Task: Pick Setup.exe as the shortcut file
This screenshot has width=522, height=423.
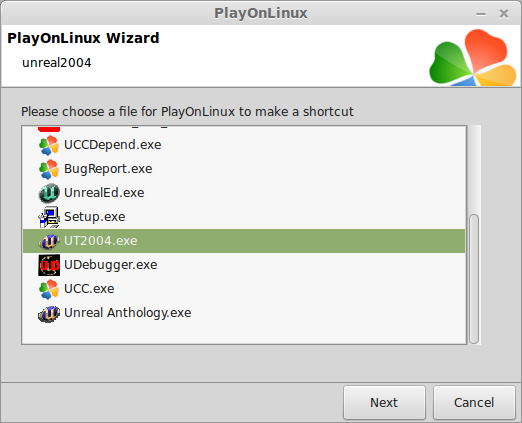Action: [x=244, y=217]
